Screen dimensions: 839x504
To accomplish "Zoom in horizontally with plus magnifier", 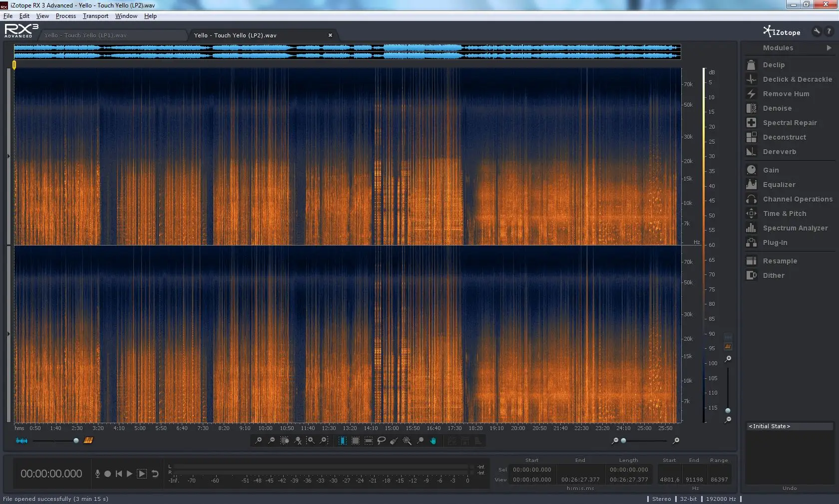I will click(x=676, y=441).
